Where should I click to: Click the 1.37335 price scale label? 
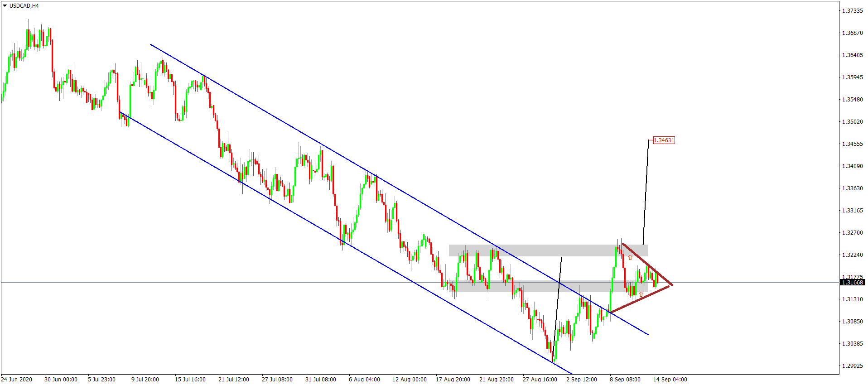click(x=852, y=11)
